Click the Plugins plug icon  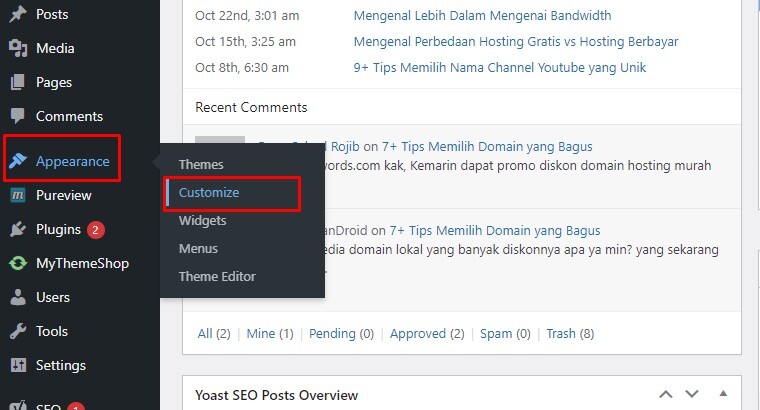pos(18,229)
